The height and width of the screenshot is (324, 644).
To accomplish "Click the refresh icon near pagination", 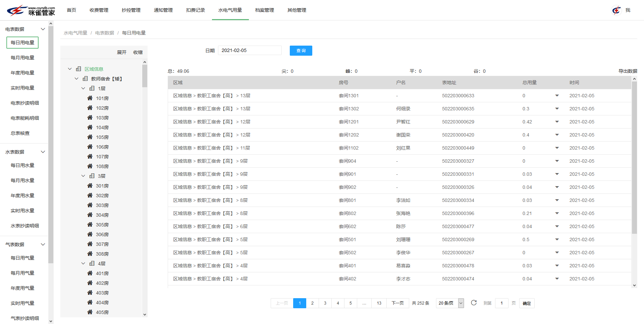I will (x=474, y=303).
